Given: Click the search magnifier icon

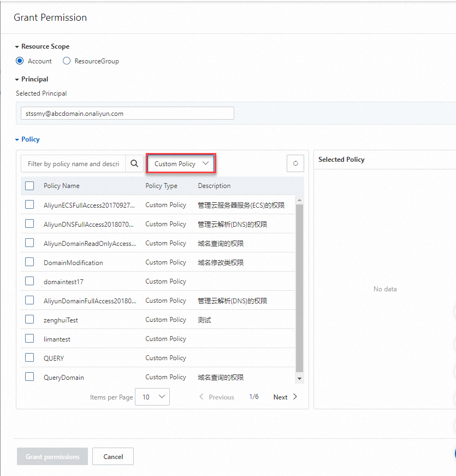Looking at the screenshot, I should (x=134, y=163).
